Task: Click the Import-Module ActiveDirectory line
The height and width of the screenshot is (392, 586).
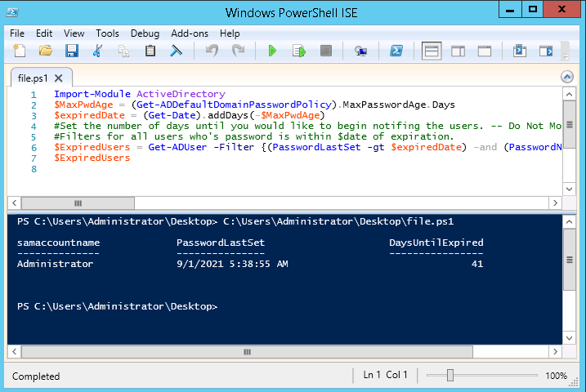Action: coord(140,94)
